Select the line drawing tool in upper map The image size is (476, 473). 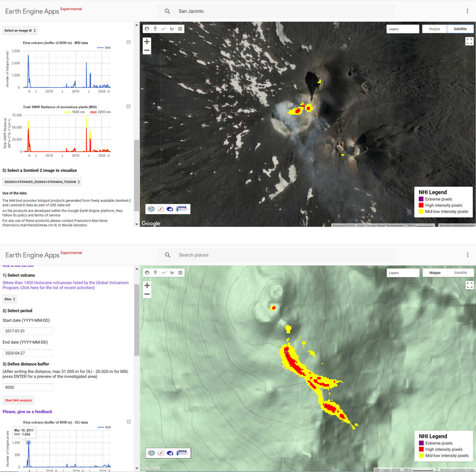[163, 29]
